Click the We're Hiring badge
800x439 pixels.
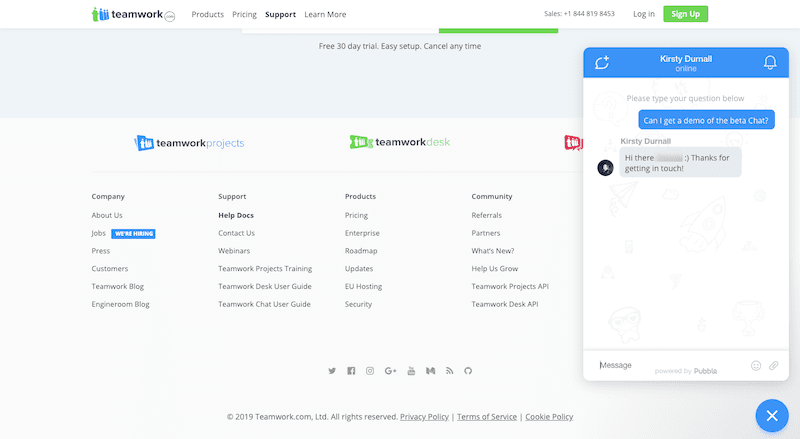tap(134, 234)
